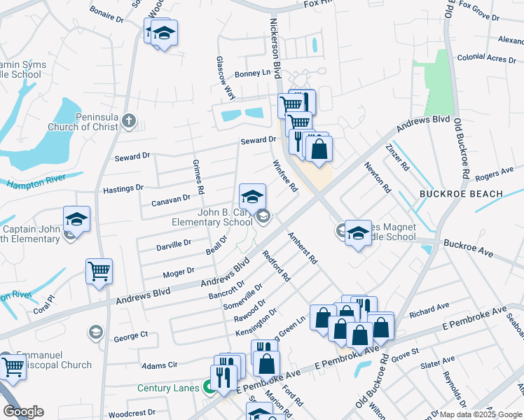Select the school marker above John B. Cary Elementary

[x=252, y=195]
